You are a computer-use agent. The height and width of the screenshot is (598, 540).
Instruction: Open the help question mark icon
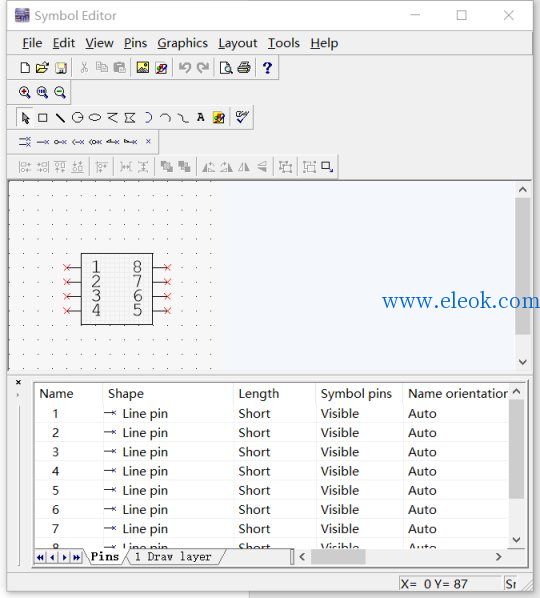tap(267, 68)
